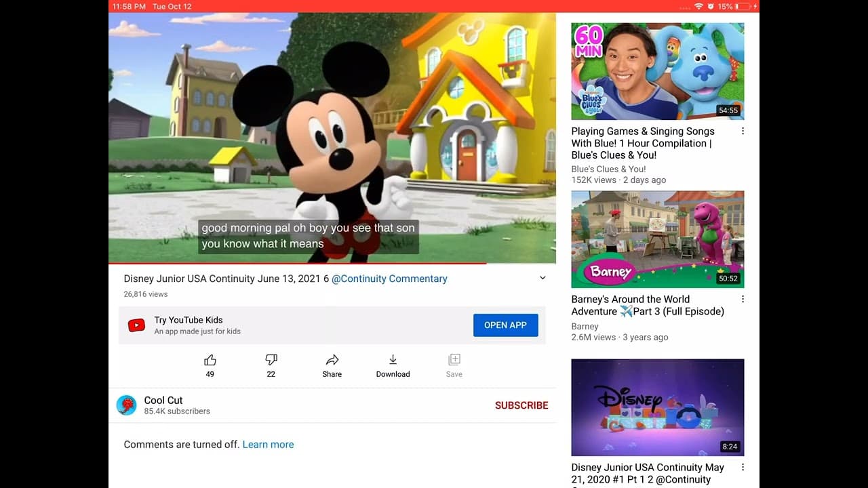Click the 'Barney' channel name under video
This screenshot has height=488, width=868.
click(x=585, y=327)
